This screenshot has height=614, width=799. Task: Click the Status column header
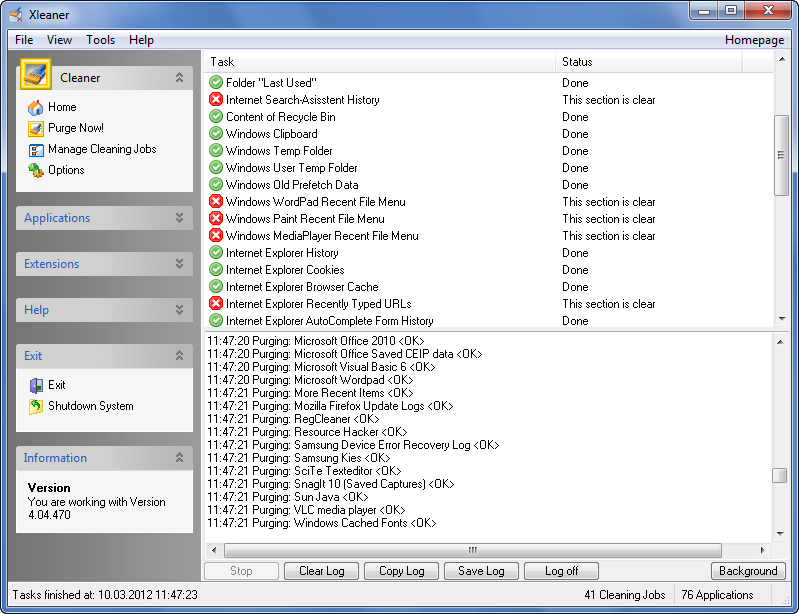pyautogui.click(x=649, y=62)
